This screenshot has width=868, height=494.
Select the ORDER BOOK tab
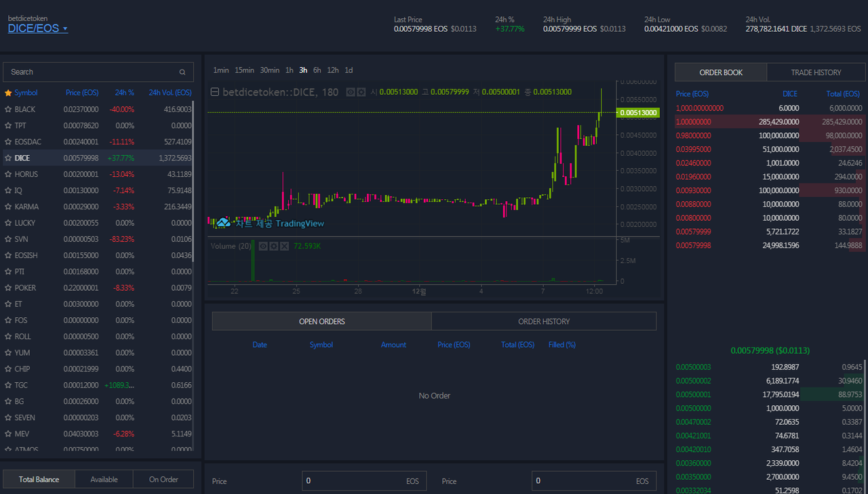pyautogui.click(x=721, y=73)
